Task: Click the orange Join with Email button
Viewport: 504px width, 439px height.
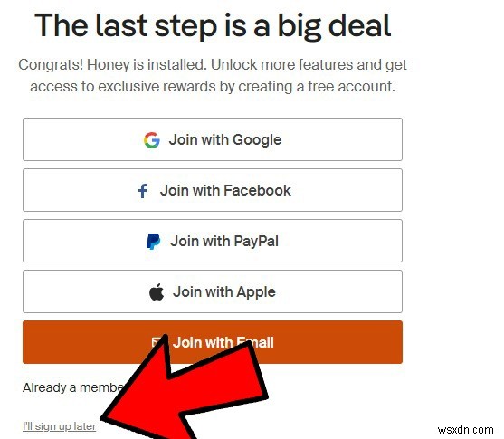Action: point(213,342)
